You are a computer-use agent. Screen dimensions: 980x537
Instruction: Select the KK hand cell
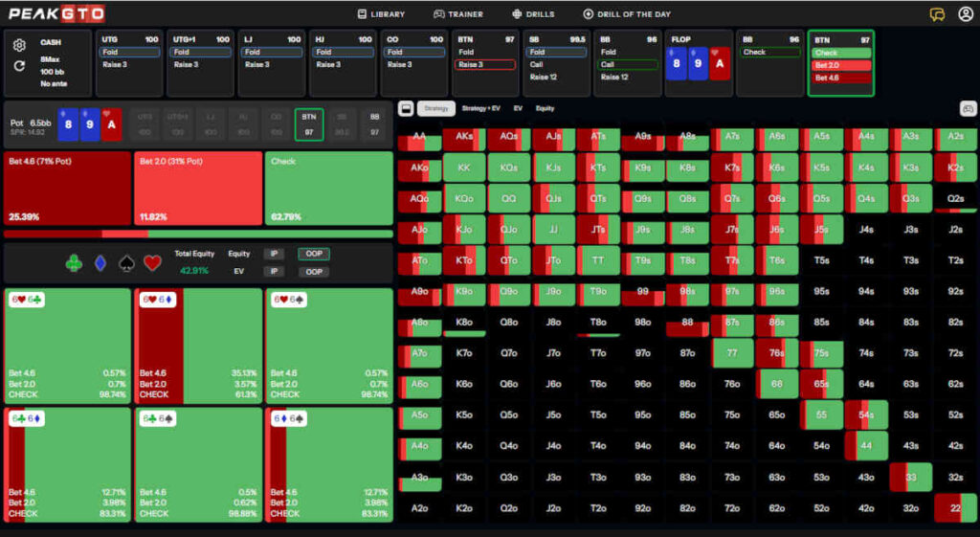464,168
